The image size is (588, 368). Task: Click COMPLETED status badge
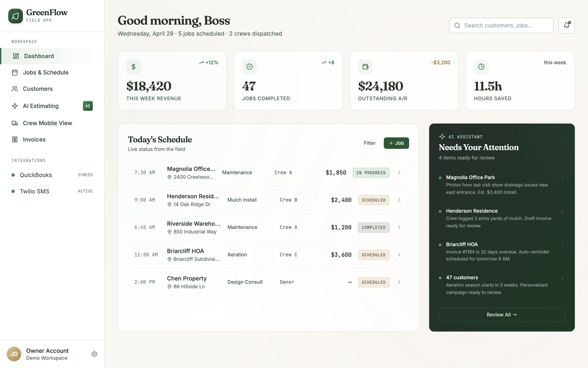click(x=374, y=227)
